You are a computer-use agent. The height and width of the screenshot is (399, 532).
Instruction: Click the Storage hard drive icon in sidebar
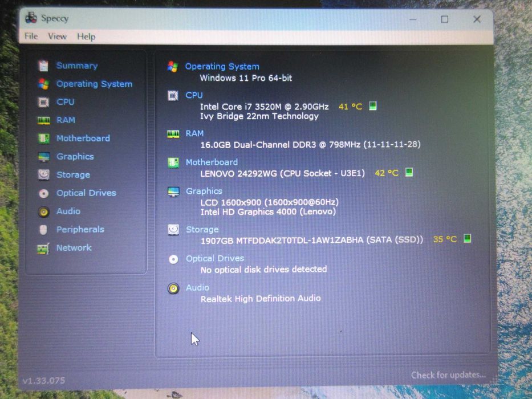coord(43,175)
